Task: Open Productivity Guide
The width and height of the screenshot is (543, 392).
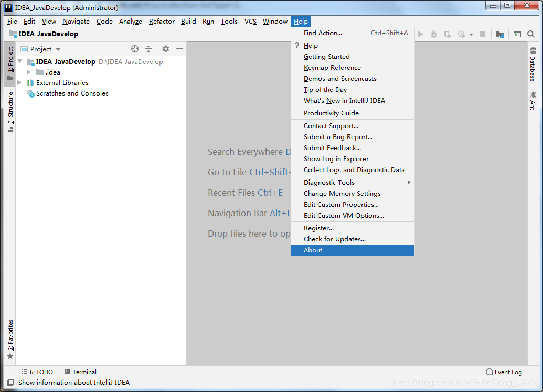Action: tap(353, 113)
